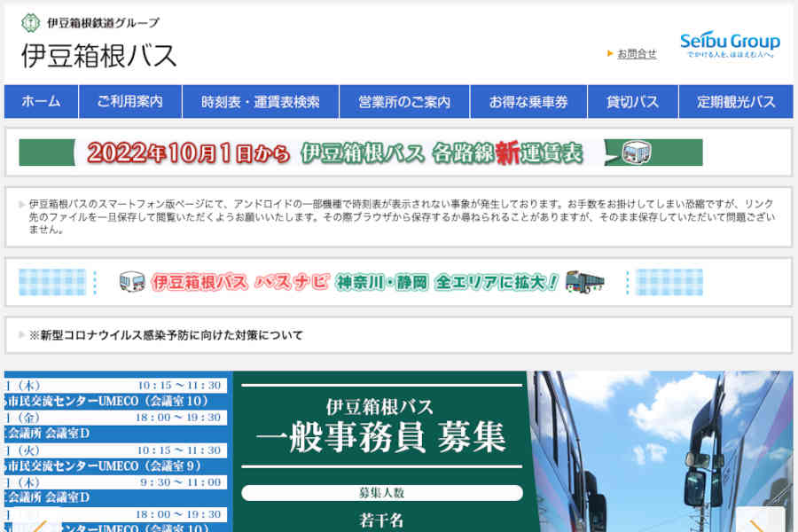
Task: Open 営業所のご案内 menu
Action: coord(404,102)
